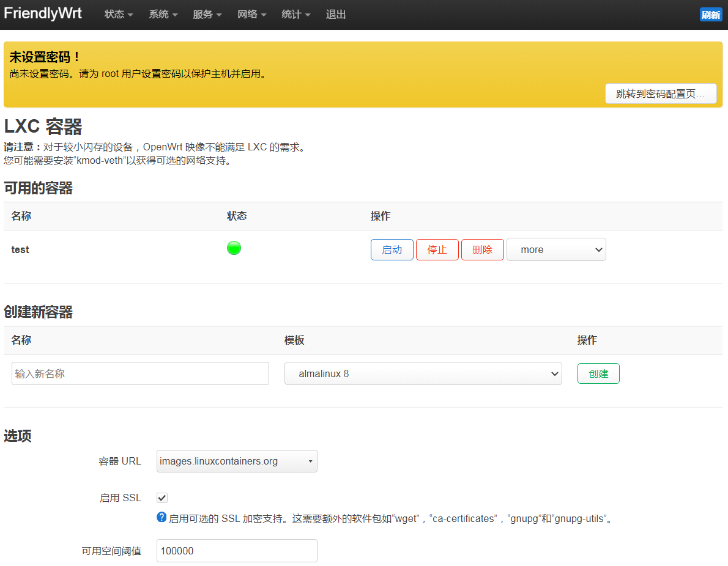
Task: Click the container name 'test'
Action: (20, 249)
